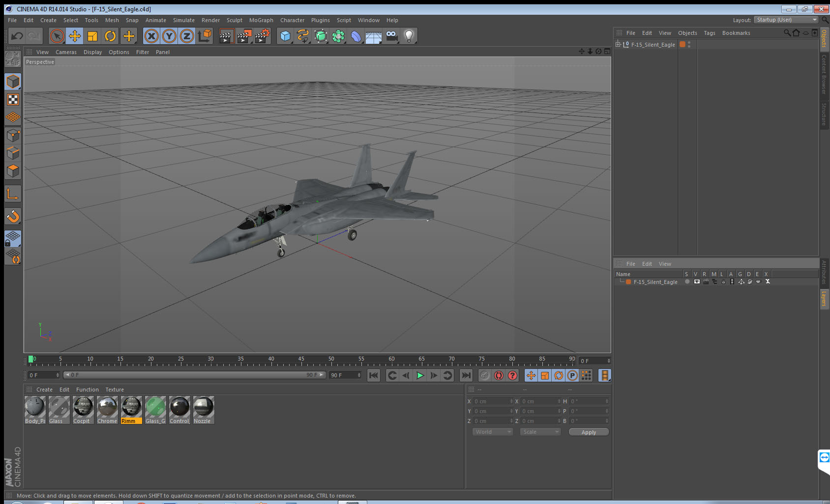Screen dimensions: 830x504
Task: Switch to the Content Browser side tab
Action: coord(824,74)
